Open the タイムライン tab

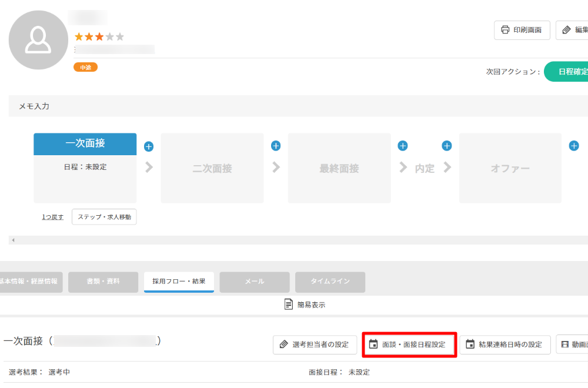pos(330,282)
